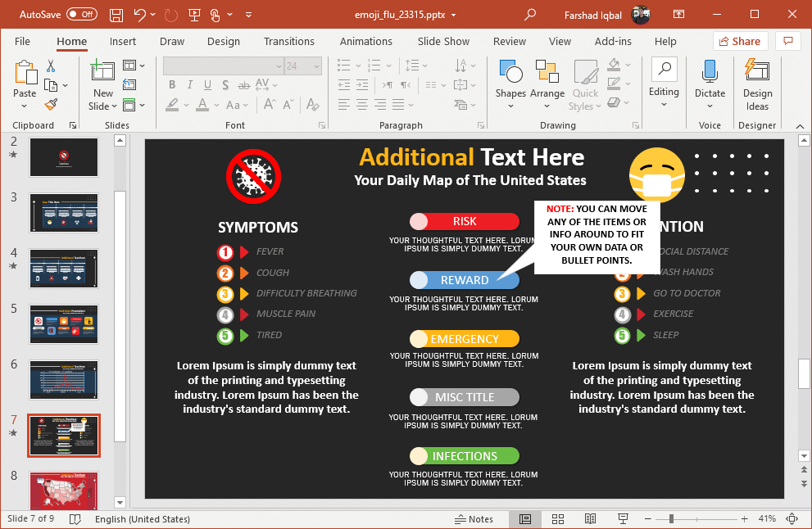Switch to Slide Sorter view
The width and height of the screenshot is (812, 529).
[x=557, y=519]
